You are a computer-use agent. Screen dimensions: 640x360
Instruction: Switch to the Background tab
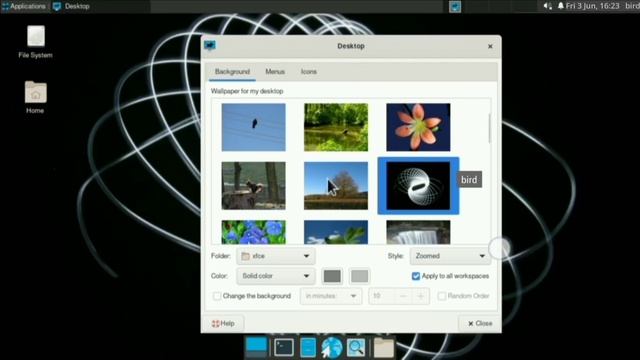tap(232, 72)
